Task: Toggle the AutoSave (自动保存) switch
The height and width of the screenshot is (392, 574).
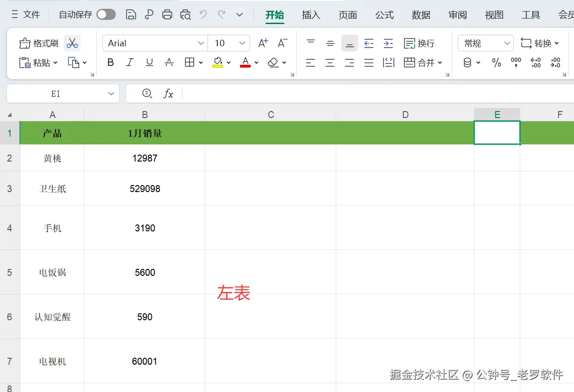Action: coord(106,15)
